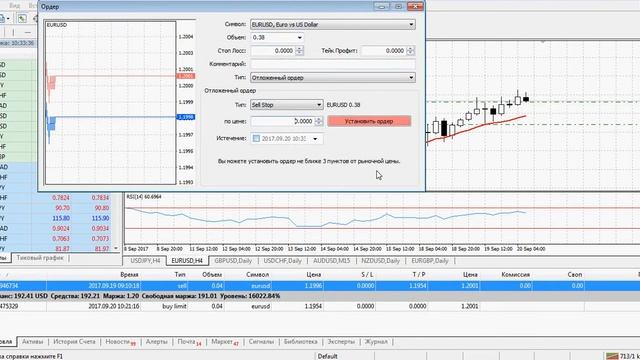Select the buy limit pending order row
The height and width of the screenshot is (360, 640).
coord(320,306)
